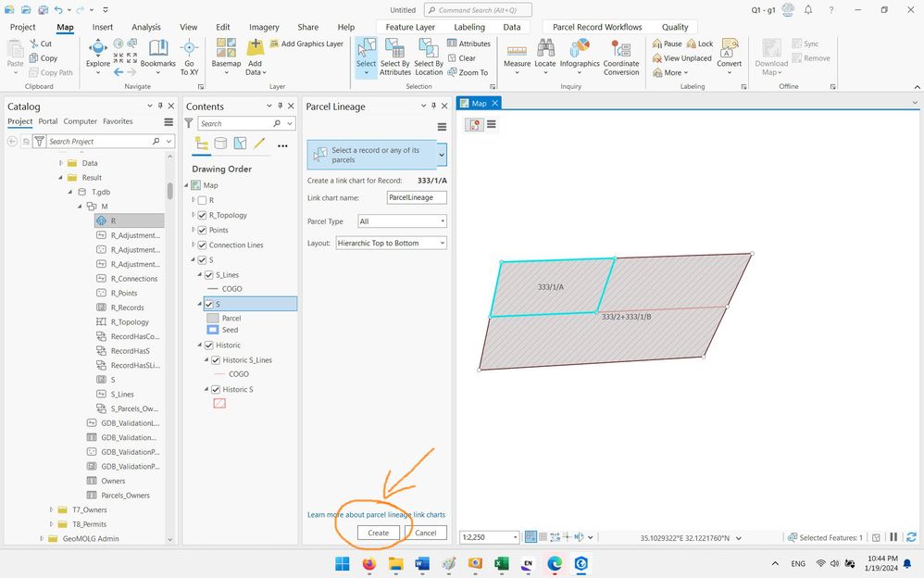924x578 pixels.
Task: Open the Analysis ribbon tab
Action: (146, 27)
